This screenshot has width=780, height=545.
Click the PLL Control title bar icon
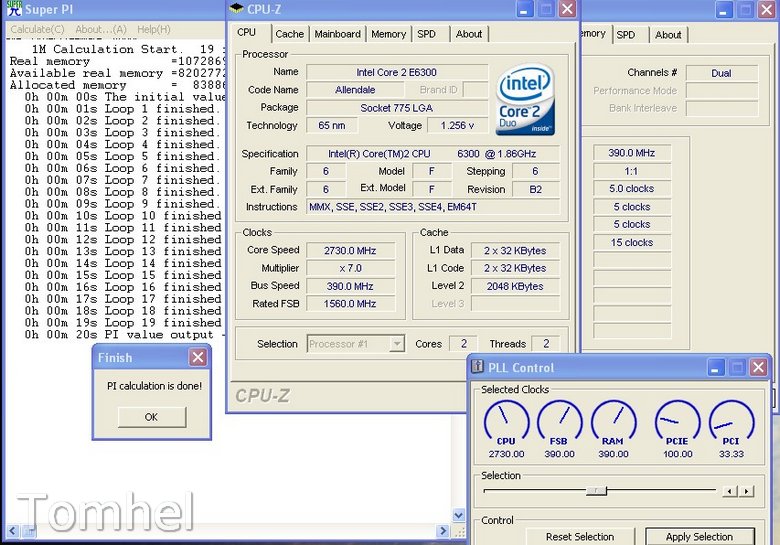[x=478, y=366]
